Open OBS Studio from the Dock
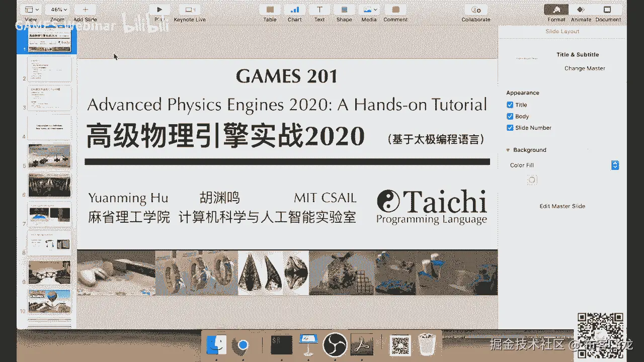Viewport: 644px width, 362px height. tap(334, 345)
